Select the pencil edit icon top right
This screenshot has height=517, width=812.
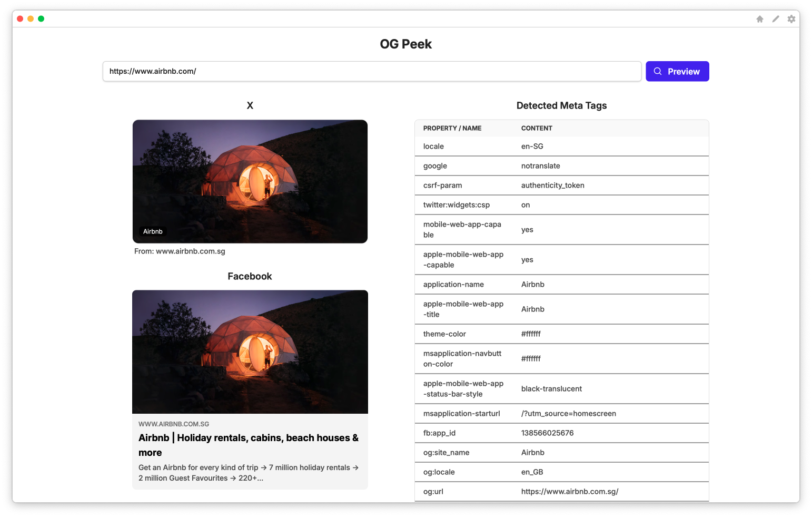(x=775, y=18)
